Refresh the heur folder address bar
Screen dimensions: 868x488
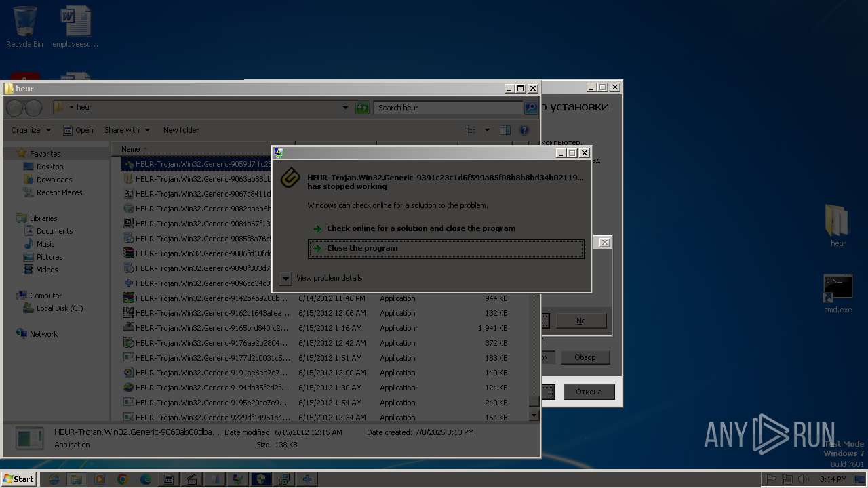coord(362,108)
